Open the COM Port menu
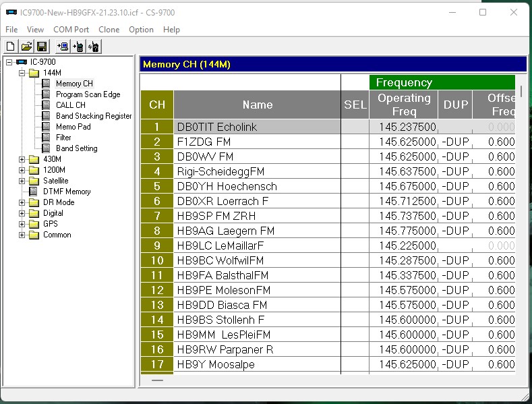The height and width of the screenshot is (404, 532). [x=71, y=30]
